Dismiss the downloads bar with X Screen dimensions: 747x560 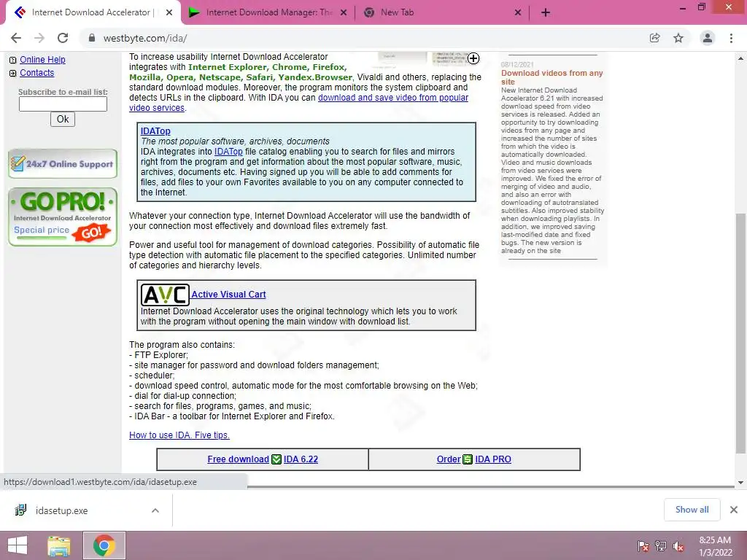(x=734, y=510)
